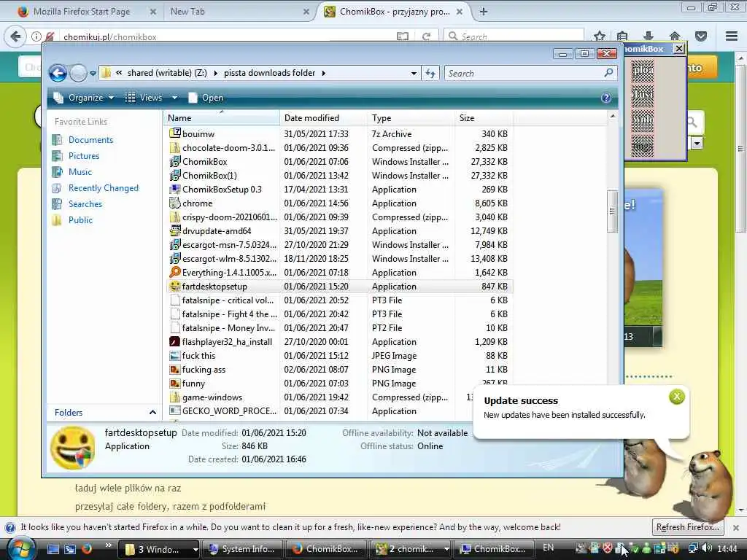The width and height of the screenshot is (747, 560).
Task: Open Windows Start orb
Action: [x=20, y=549]
